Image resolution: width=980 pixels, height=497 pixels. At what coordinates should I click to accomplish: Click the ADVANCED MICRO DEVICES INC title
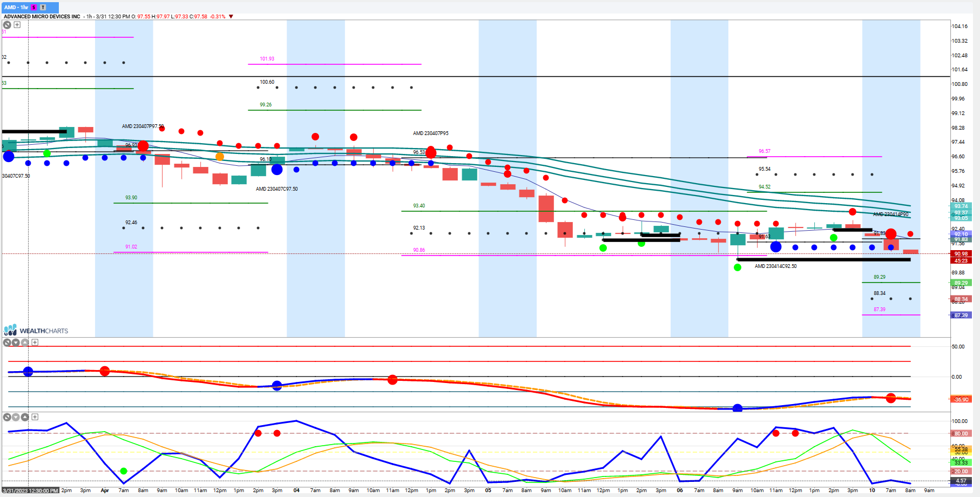coord(42,17)
